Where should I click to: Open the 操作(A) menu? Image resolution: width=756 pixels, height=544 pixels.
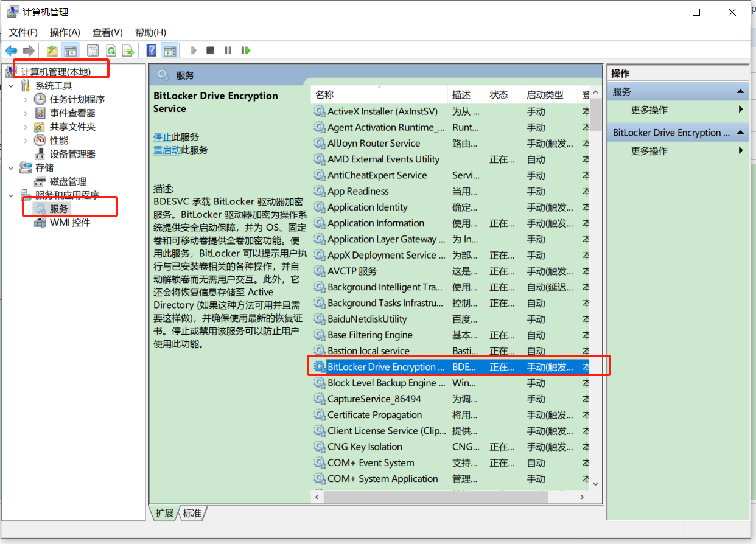click(x=65, y=32)
